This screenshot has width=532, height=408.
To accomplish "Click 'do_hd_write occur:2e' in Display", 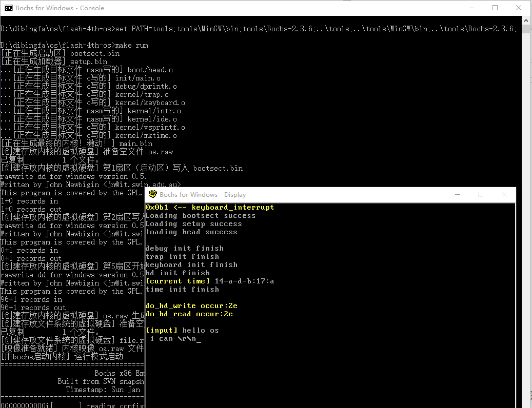I will point(191,305).
